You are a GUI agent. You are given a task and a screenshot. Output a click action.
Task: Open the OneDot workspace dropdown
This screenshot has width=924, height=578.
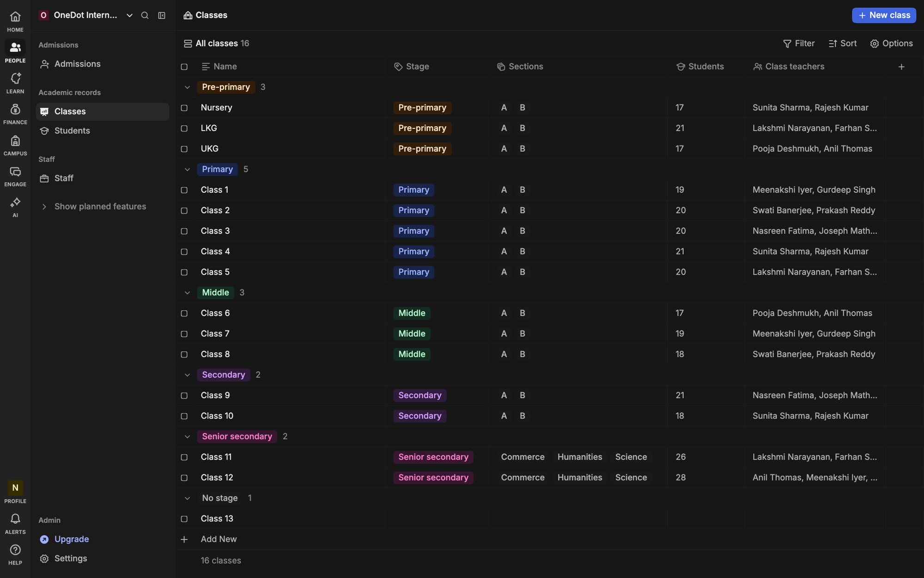point(129,15)
